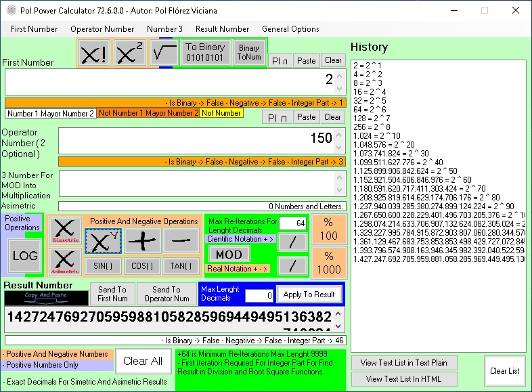532x392 pixels.
Task: Clear the Operator Number field
Action: tap(332, 117)
